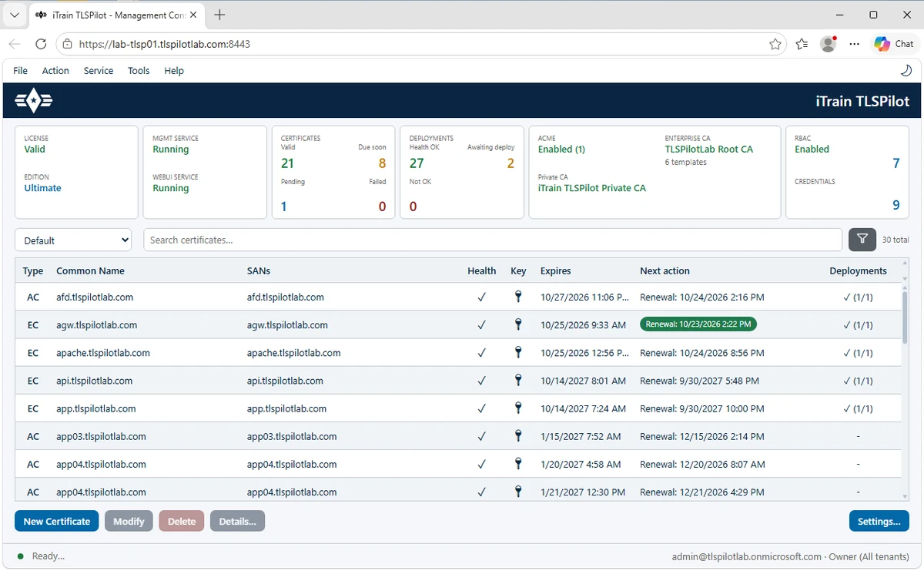This screenshot has width=924, height=571.
Task: Click health checkmark for afd.tlspilotlab.com
Action: click(481, 297)
